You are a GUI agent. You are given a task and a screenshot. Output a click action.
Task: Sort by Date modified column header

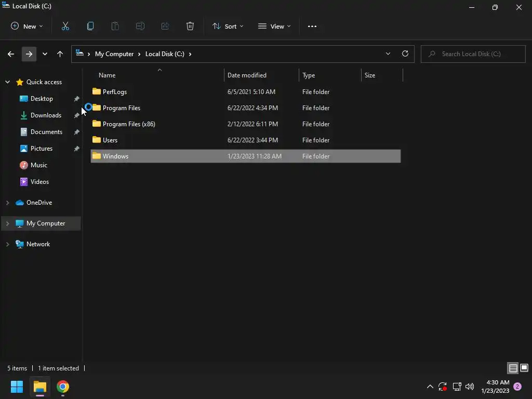point(261,75)
